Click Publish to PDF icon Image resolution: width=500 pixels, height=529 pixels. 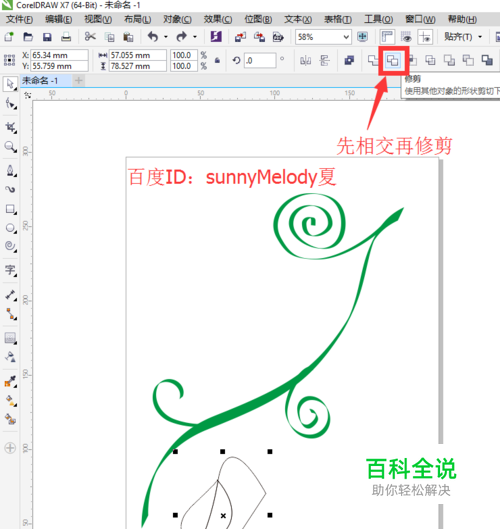278,36
